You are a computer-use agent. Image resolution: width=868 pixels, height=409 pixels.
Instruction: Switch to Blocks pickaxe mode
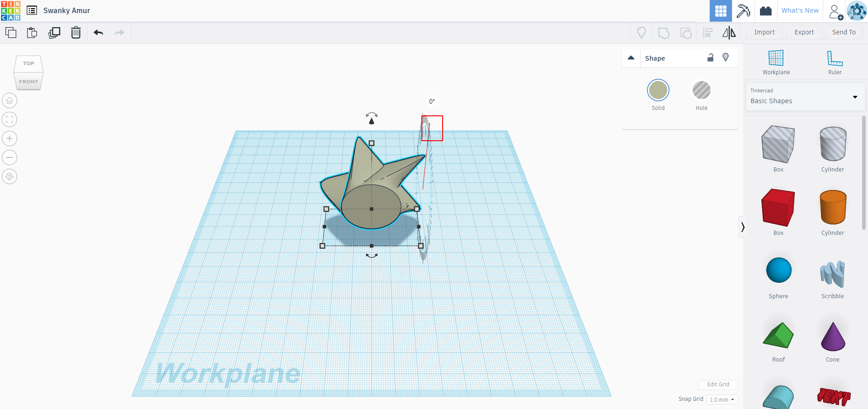point(743,11)
